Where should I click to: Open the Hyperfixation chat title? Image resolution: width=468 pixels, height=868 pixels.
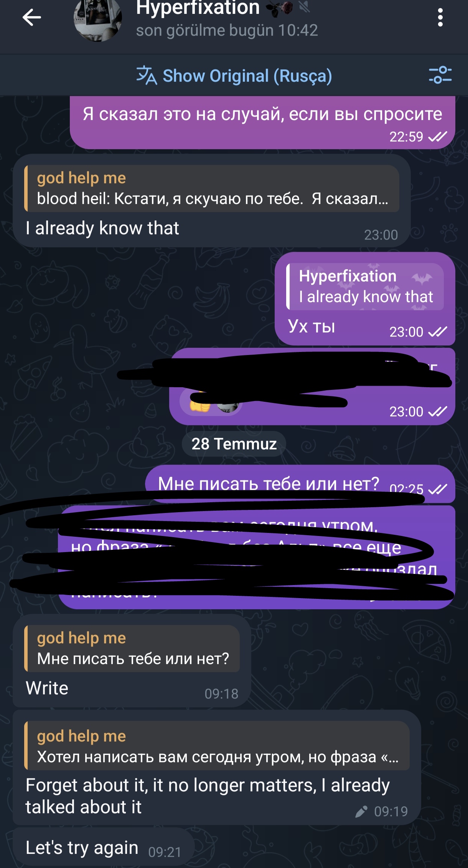click(x=198, y=8)
